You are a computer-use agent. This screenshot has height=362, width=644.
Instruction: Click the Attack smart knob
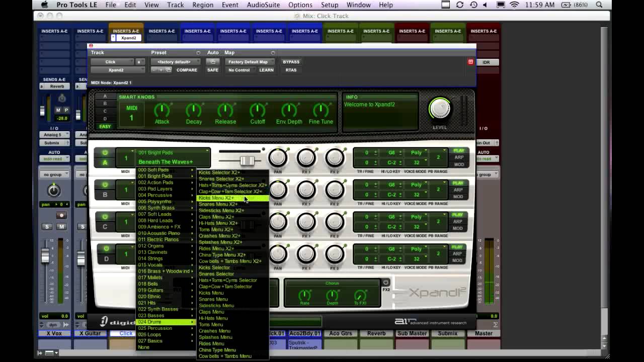(162, 110)
